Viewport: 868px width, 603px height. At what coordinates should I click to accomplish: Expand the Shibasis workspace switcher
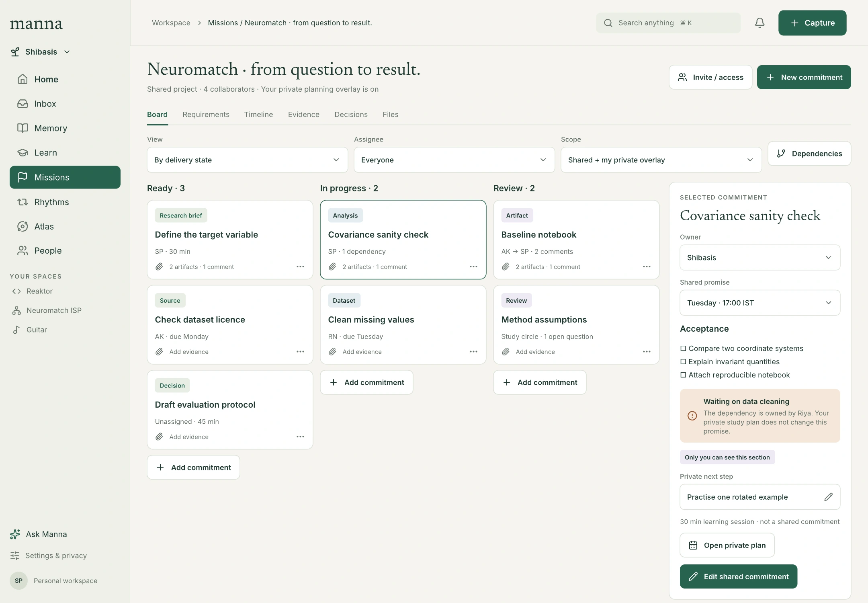click(x=40, y=52)
